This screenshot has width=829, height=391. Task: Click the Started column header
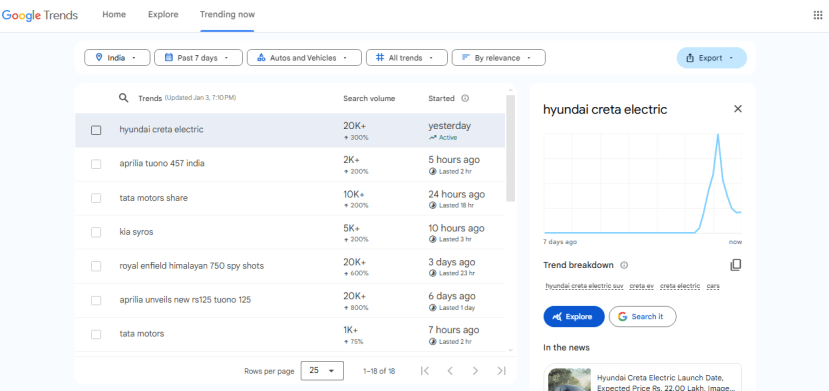pyautogui.click(x=441, y=98)
